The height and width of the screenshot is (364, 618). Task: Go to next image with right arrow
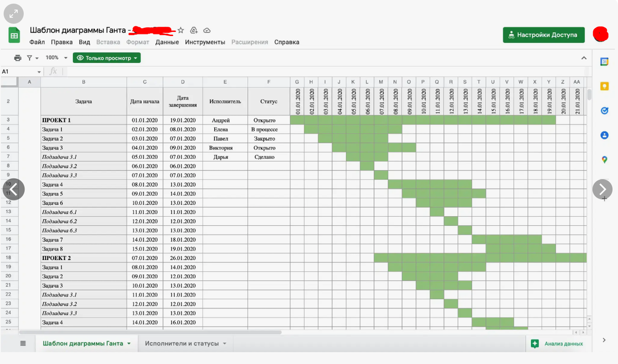(603, 189)
